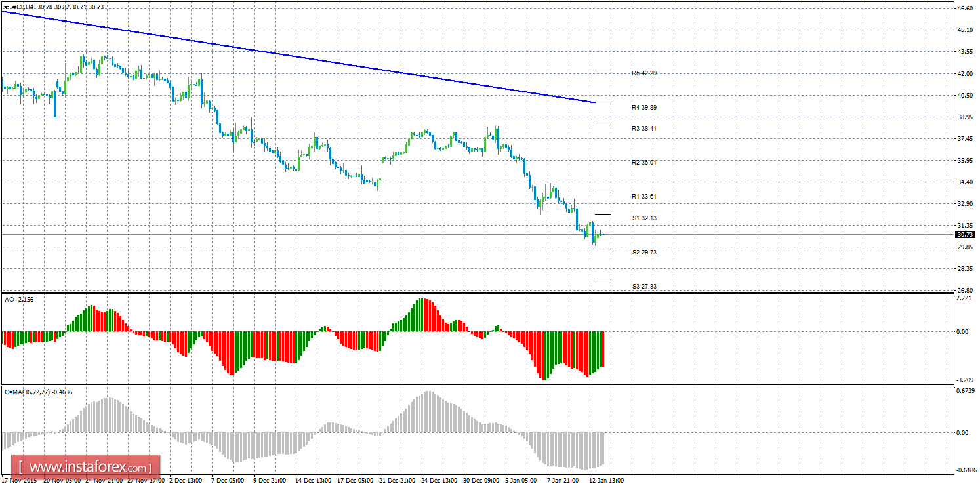The width and height of the screenshot is (980, 488).
Task: Click the 14 Dec 13:00 time label
Action: 314,481
